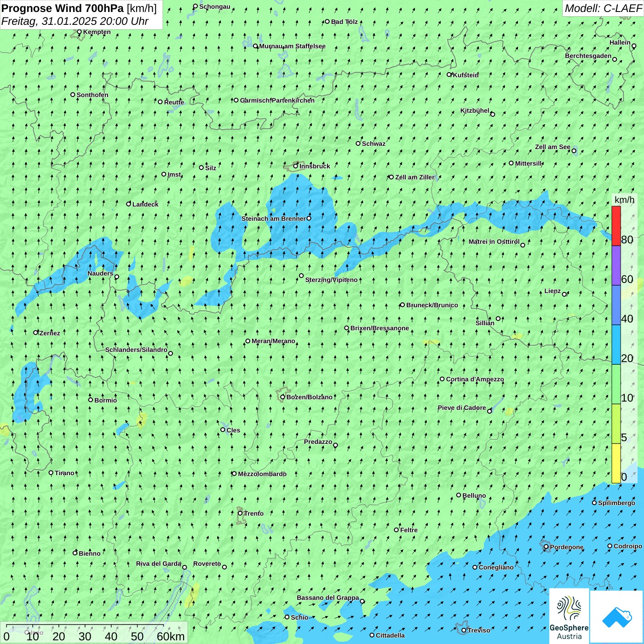This screenshot has height=644, width=644.
Task: Click the Trento city marker
Action: [240, 513]
